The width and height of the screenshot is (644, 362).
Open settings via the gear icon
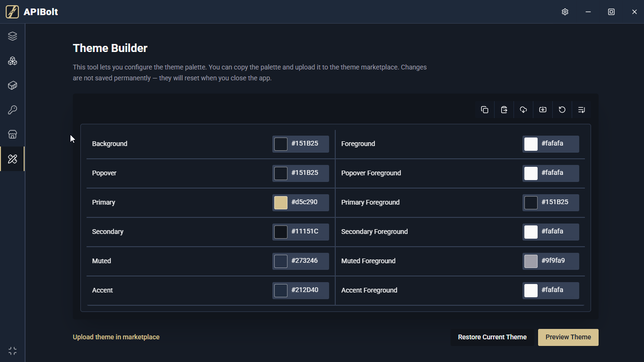pyautogui.click(x=565, y=12)
